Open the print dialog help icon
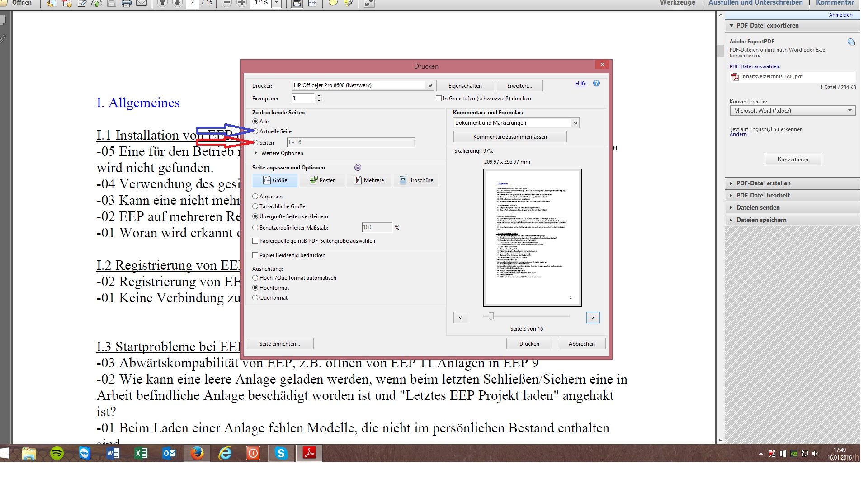Image resolution: width=868 pixels, height=488 pixels. pos(596,84)
